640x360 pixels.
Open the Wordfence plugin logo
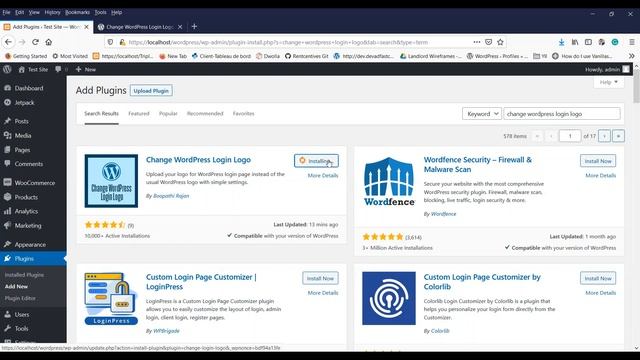[x=389, y=181]
